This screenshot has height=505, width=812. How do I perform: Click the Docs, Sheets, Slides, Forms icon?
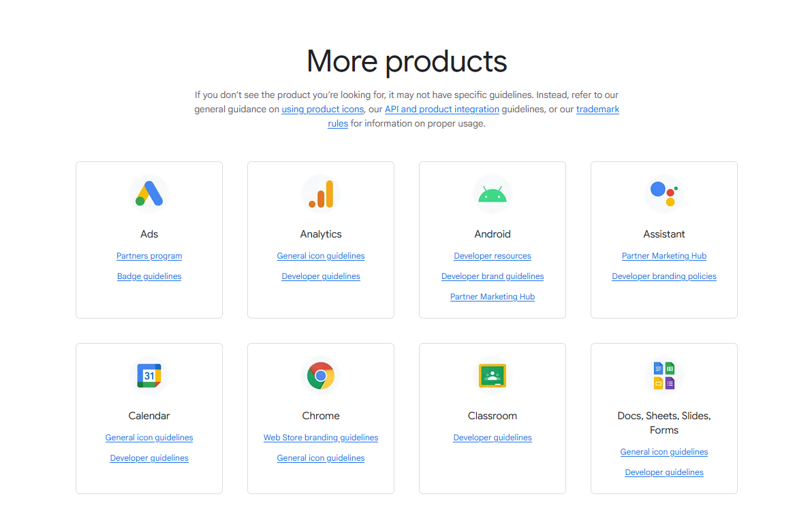pyautogui.click(x=664, y=376)
